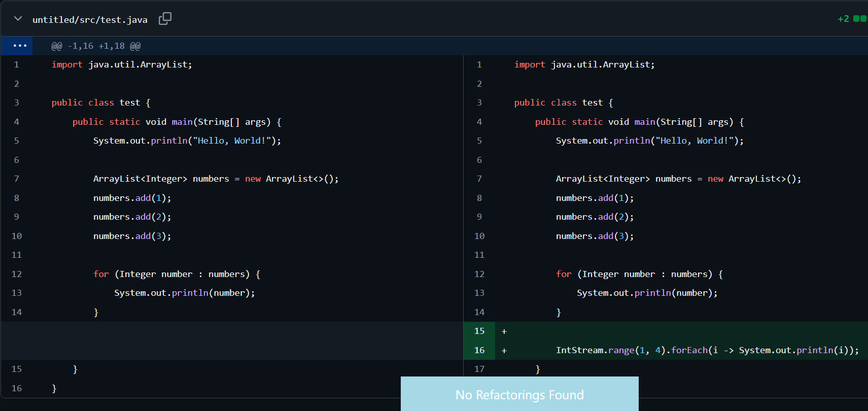The width and height of the screenshot is (868, 411).
Task: Copy the test.java file path
Action: pos(165,19)
